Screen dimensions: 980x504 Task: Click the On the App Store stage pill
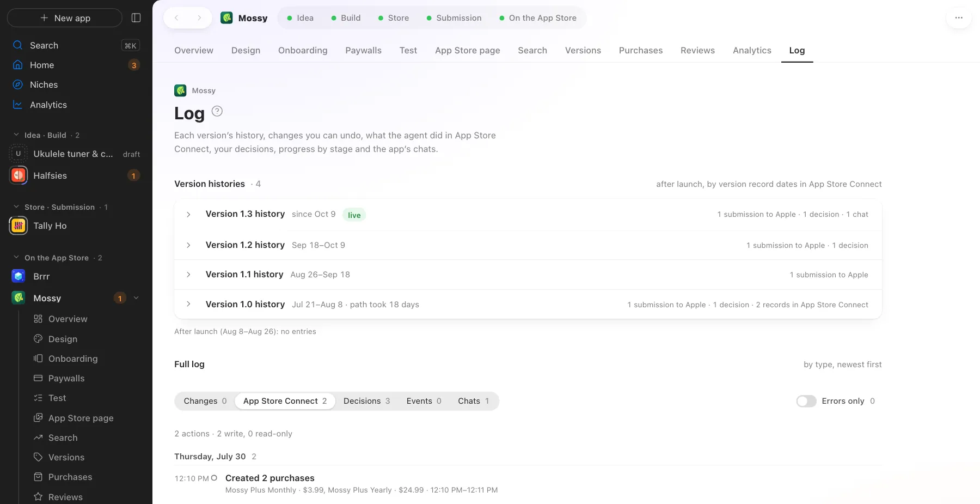[x=538, y=18]
